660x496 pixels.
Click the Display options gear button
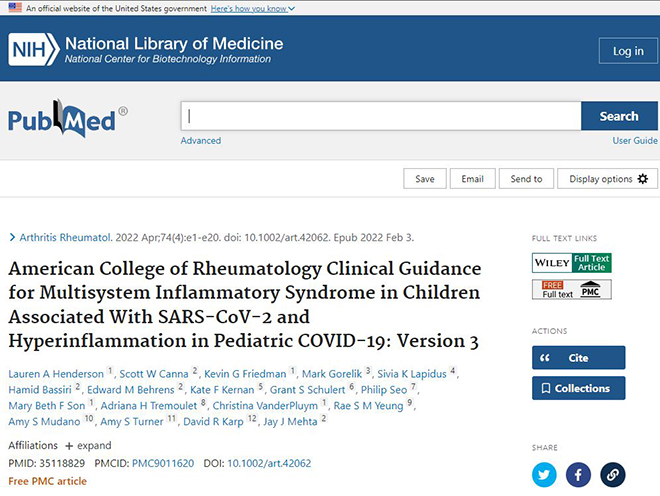[607, 179]
